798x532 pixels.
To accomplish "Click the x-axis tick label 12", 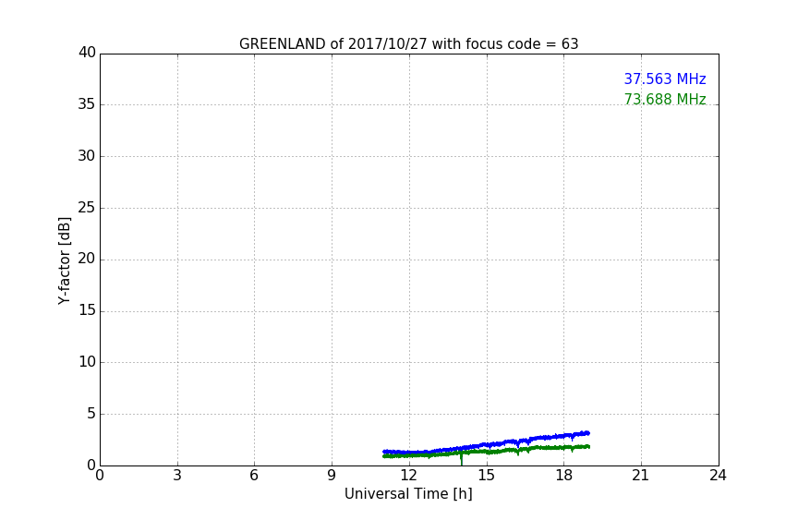I will (408, 476).
